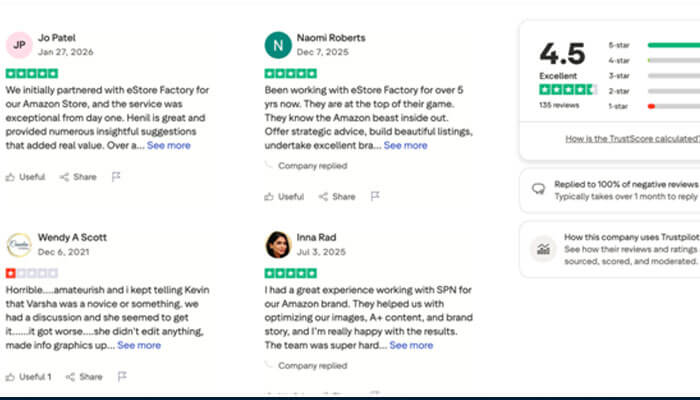Click Useful thumbs-up on Jo Patel review
The width and height of the screenshot is (700, 400).
[25, 177]
